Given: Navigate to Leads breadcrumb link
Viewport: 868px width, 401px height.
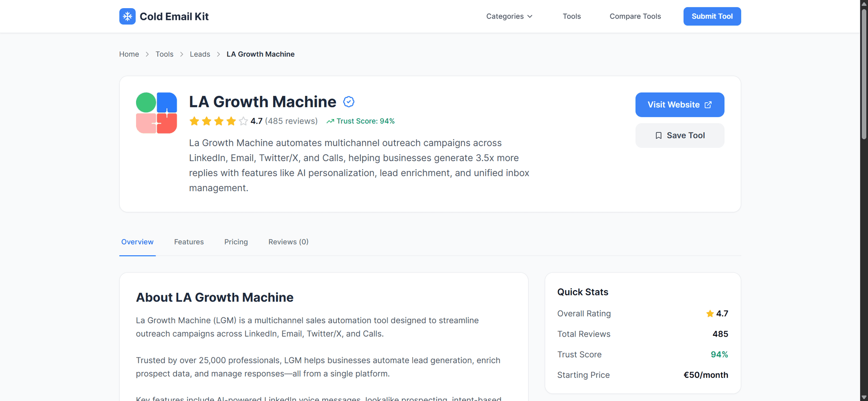Looking at the screenshot, I should click(200, 54).
